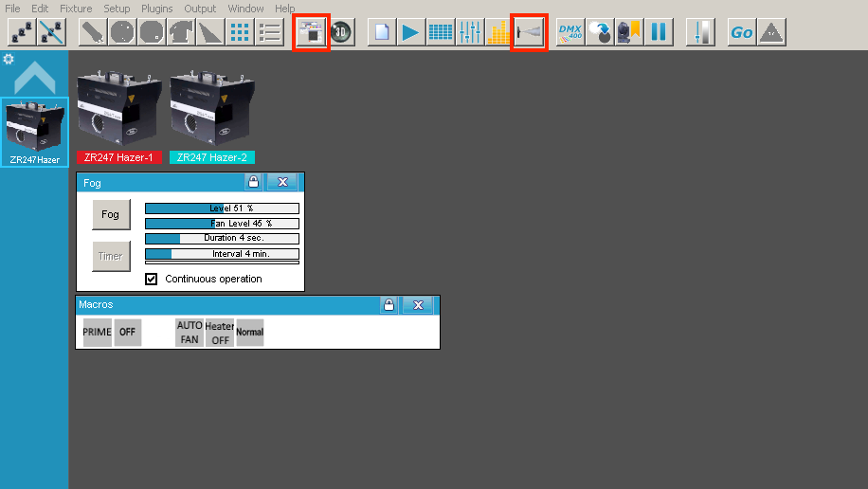This screenshot has width=868, height=489.
Task: Click the grey triangle blackout icon
Action: click(x=771, y=32)
